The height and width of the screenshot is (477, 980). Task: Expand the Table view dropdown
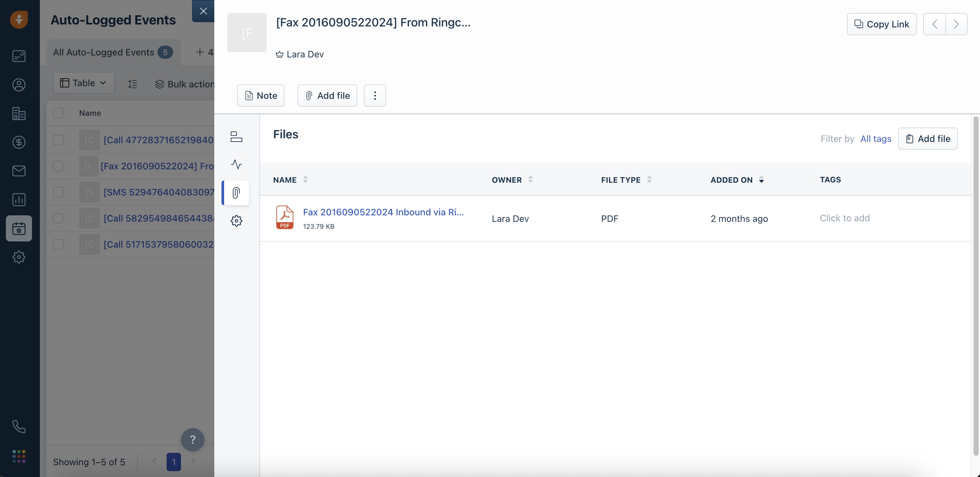[x=83, y=83]
